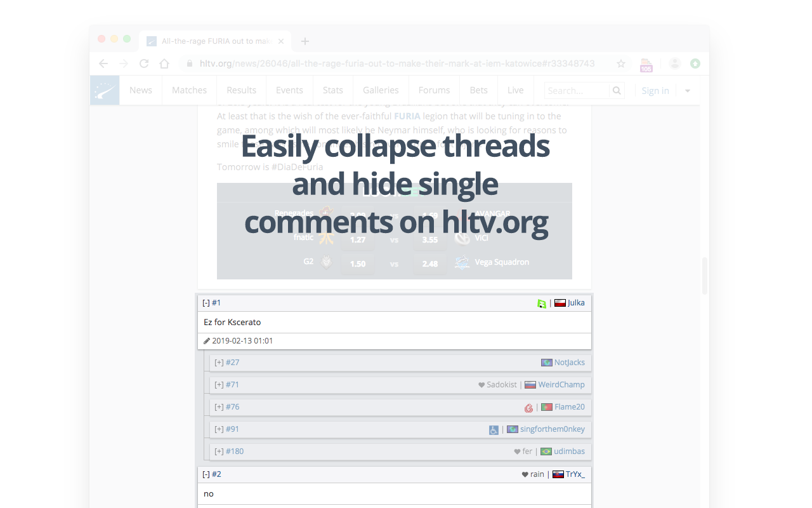Click the timestamp 2019-02-13 01:01

242,341
